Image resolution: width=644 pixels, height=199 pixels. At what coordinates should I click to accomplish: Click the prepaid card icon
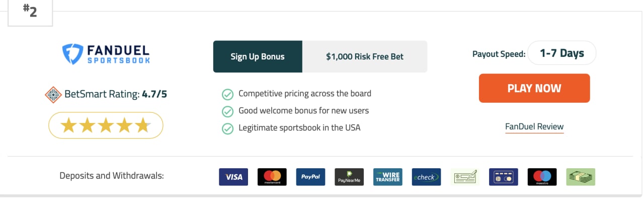click(504, 177)
